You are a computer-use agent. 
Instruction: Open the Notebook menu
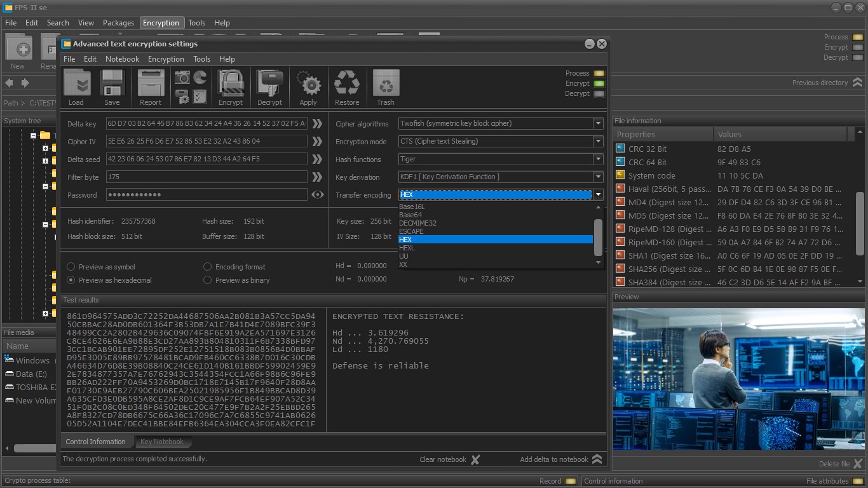(x=122, y=58)
